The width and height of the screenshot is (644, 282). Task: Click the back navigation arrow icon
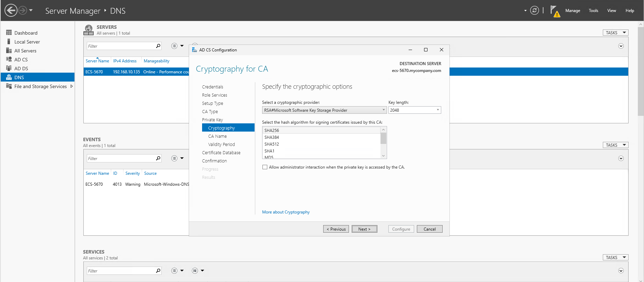[x=11, y=10]
